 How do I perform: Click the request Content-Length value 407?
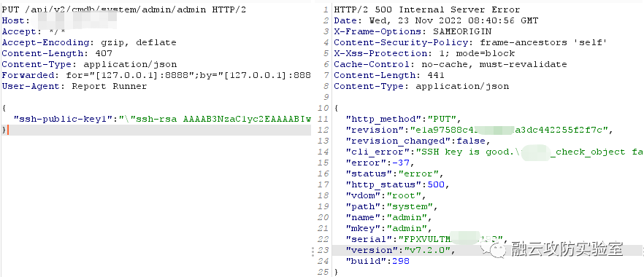104,53
